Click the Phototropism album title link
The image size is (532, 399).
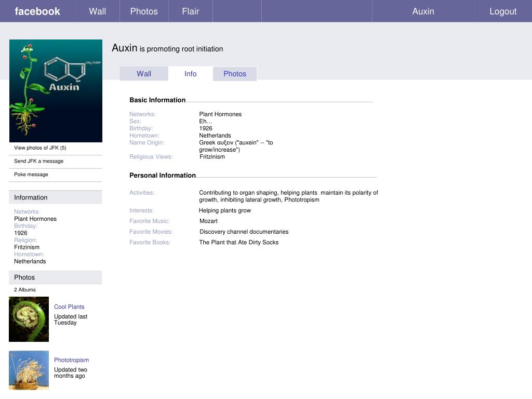click(71, 360)
